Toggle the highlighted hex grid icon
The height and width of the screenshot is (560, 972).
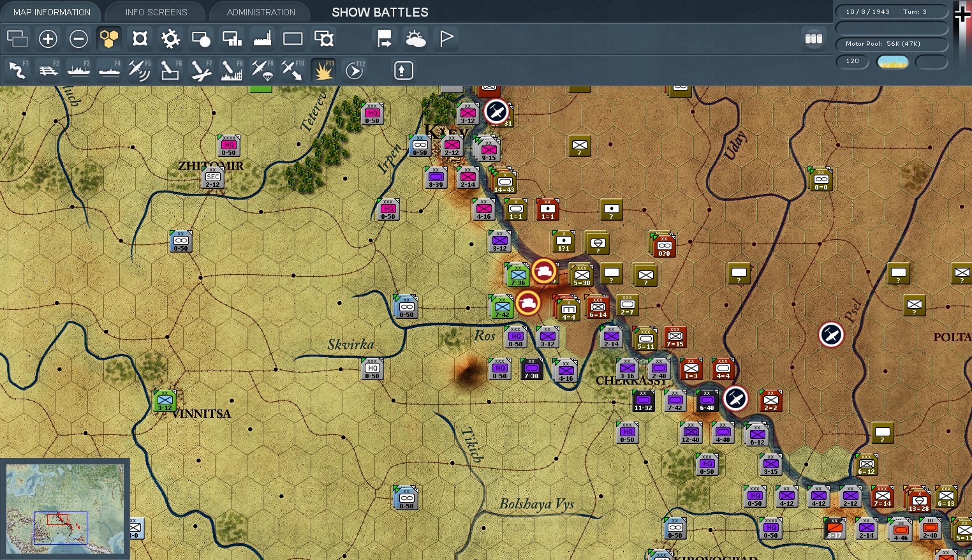(109, 39)
